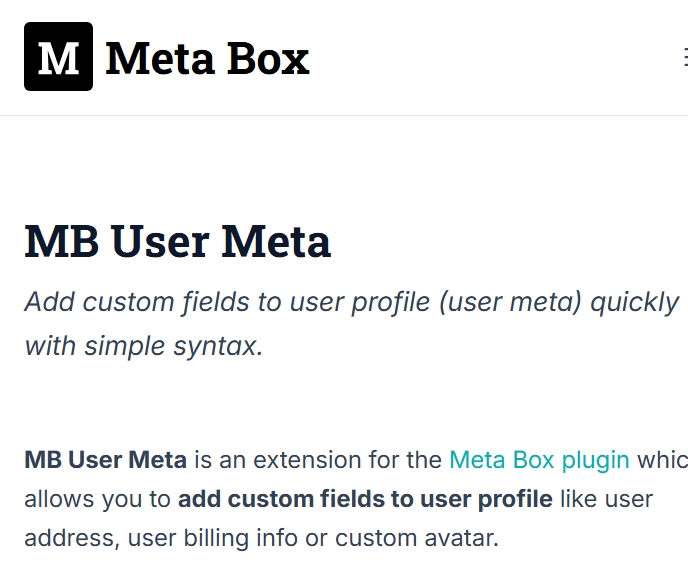Click the phrase with simple syntax
The height and width of the screenshot is (585, 688).
pyautogui.click(x=143, y=346)
